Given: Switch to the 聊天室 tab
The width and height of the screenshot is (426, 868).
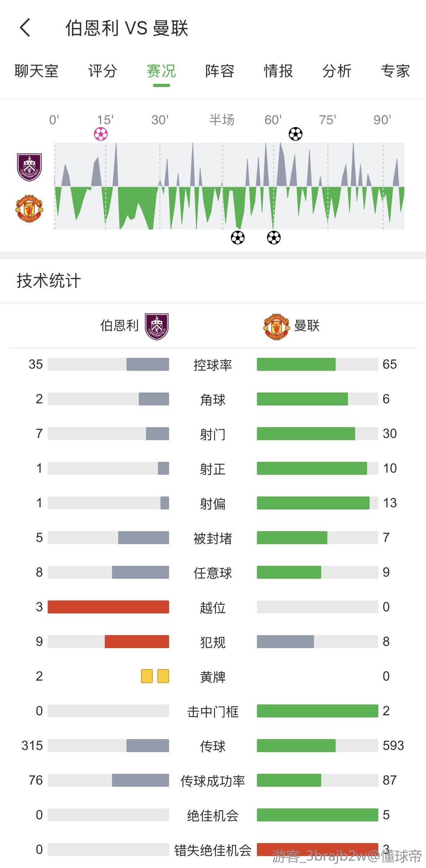Looking at the screenshot, I should point(36,71).
